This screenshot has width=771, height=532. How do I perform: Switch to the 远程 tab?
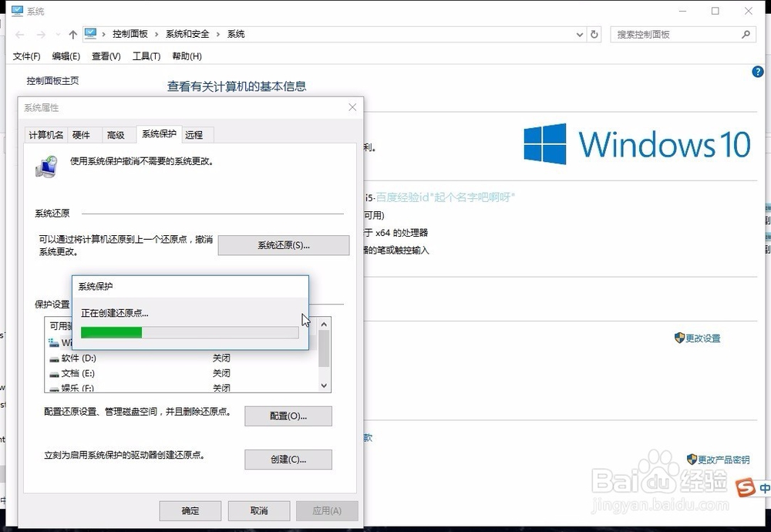click(195, 134)
